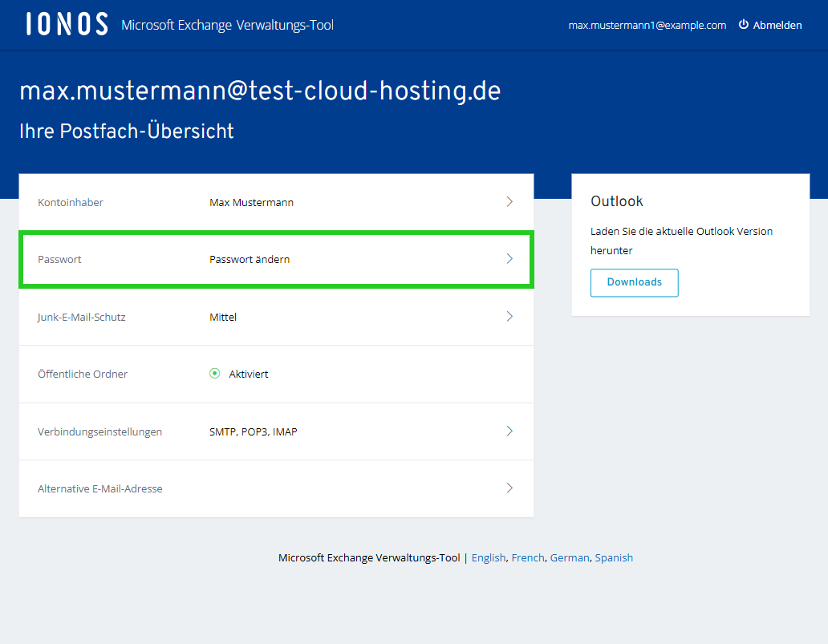Click the max.mustermann@test-cloud-hosting.de heading

coord(260,91)
